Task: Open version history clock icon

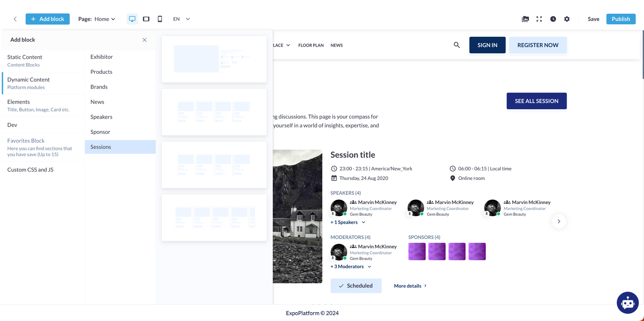Action: tap(553, 19)
